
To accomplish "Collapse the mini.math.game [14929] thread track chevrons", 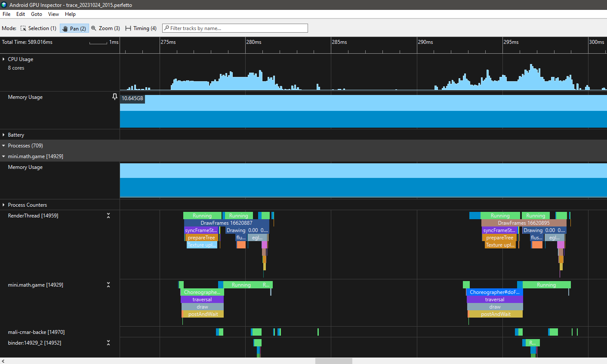I will click(108, 285).
